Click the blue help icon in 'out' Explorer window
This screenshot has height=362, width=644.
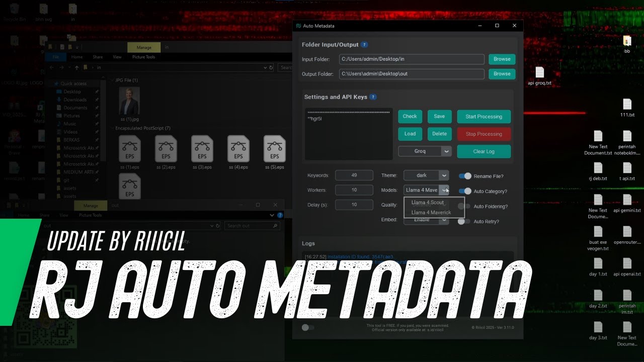pyautogui.click(x=280, y=215)
